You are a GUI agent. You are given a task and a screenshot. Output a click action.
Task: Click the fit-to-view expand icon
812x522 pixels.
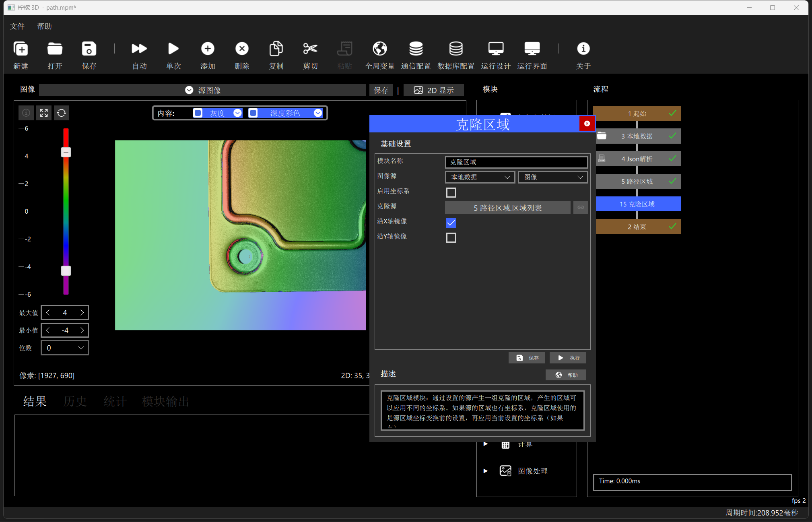coord(44,113)
